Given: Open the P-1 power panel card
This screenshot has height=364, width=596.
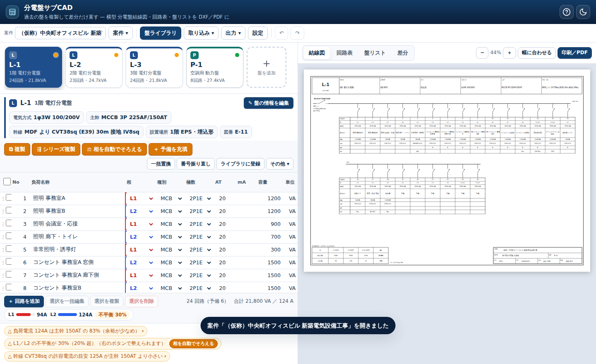Looking at the screenshot, I should [215, 67].
